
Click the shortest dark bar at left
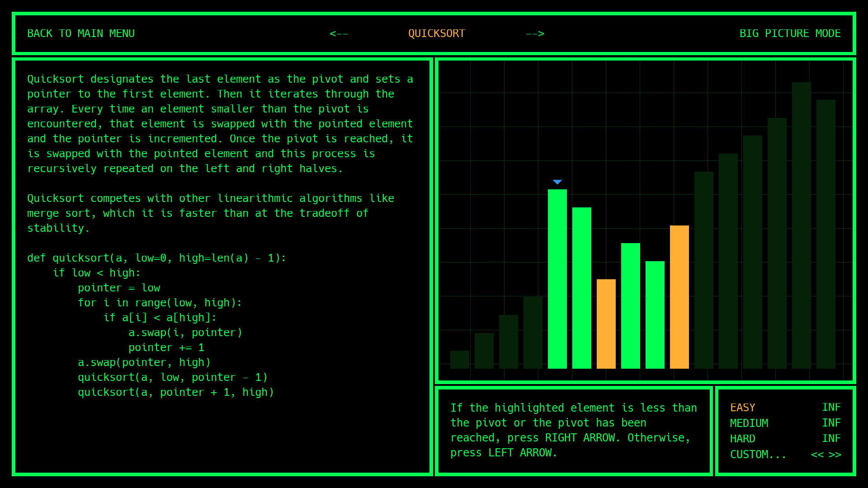click(x=459, y=360)
